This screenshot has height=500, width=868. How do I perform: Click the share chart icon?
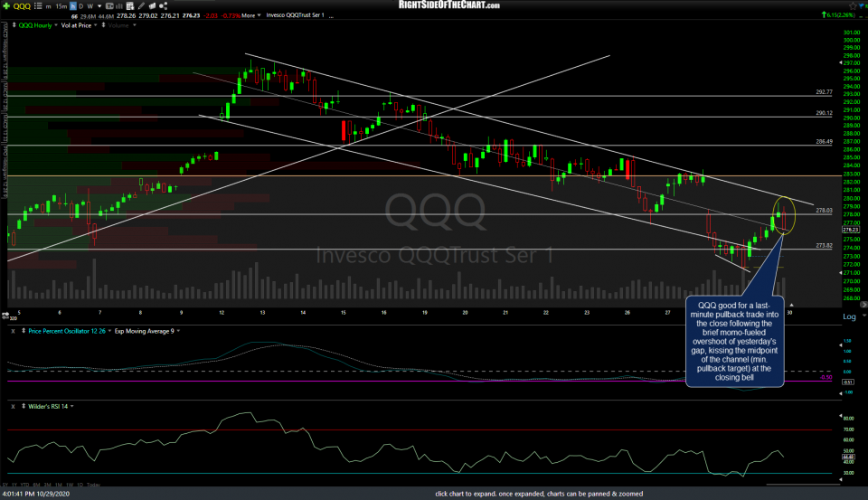tap(163, 6)
